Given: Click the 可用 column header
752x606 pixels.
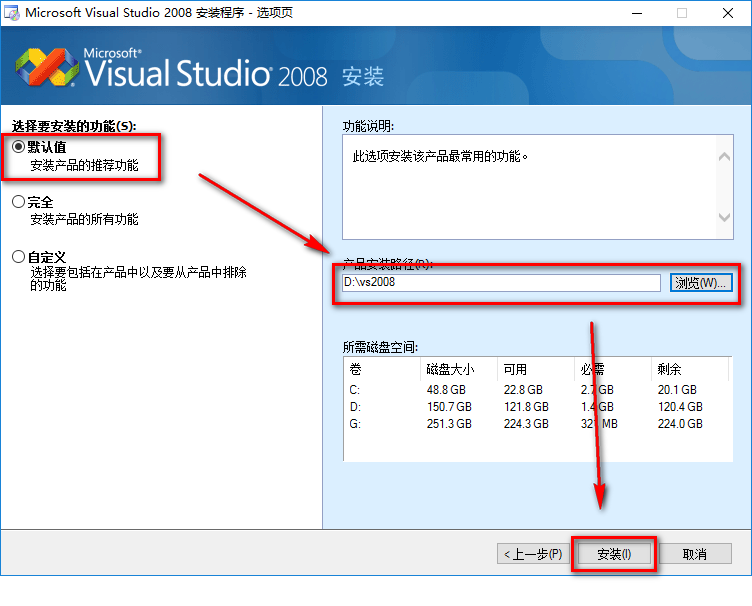Looking at the screenshot, I should coord(536,369).
